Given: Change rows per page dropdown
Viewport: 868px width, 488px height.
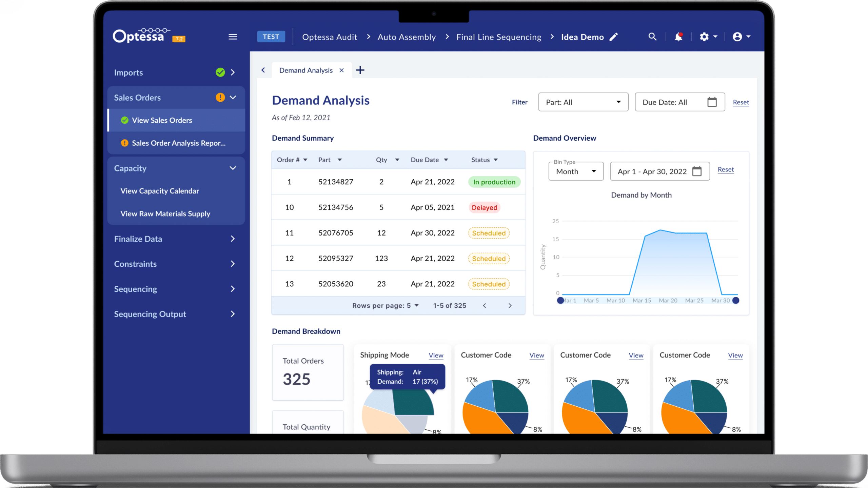Looking at the screenshot, I should coord(413,306).
